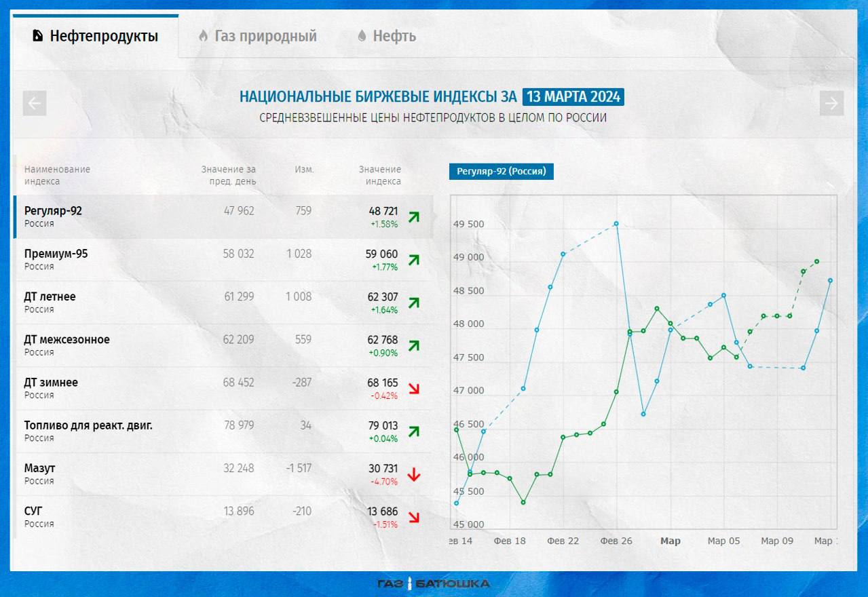Screen dimensions: 868x597
Task: Open the 13 МАРТА 2024 date picker
Action: click(573, 97)
